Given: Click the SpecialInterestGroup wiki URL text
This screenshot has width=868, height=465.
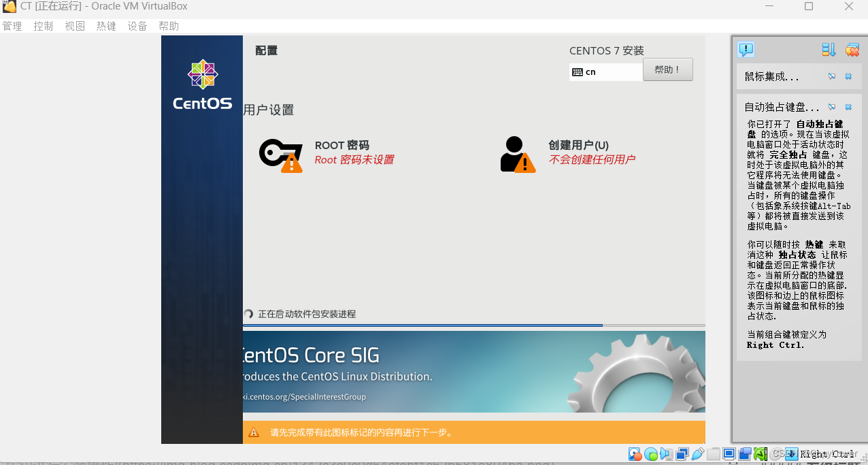Looking at the screenshot, I should tap(304, 397).
